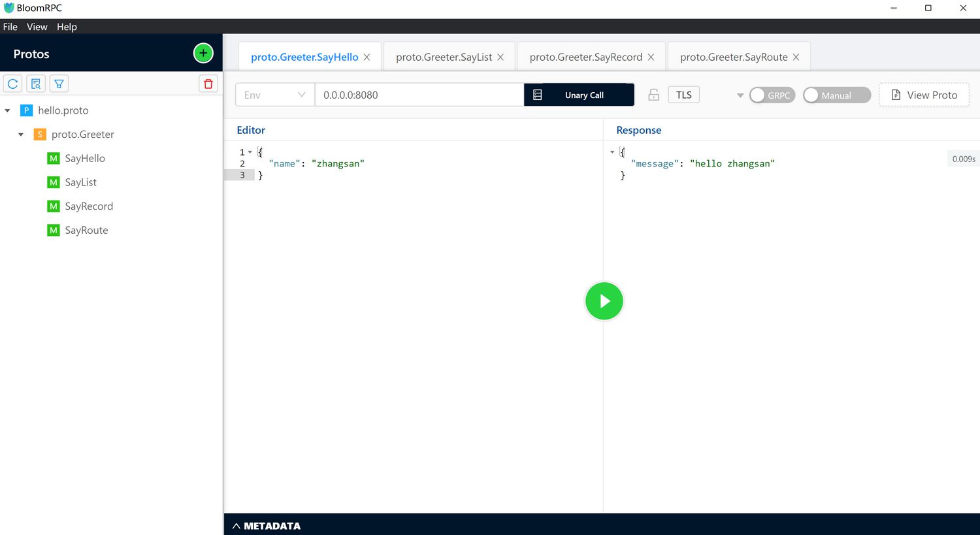Run the request with the green play button

(x=604, y=301)
